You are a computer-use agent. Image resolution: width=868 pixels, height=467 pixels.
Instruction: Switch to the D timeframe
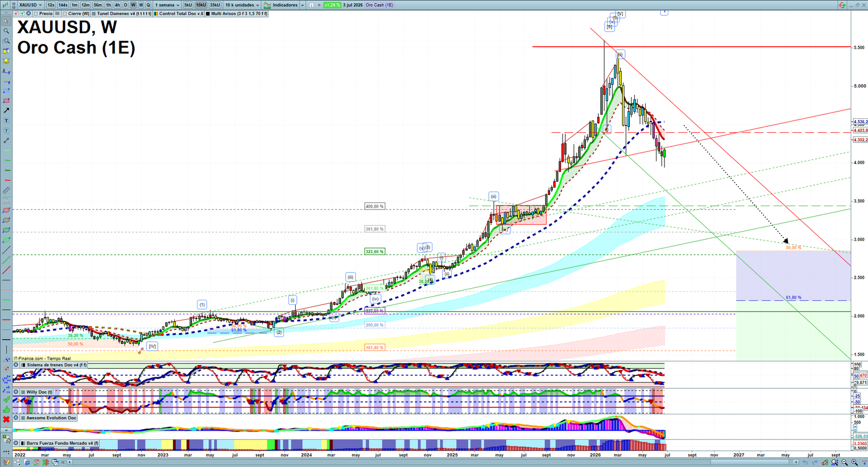[x=125, y=5]
